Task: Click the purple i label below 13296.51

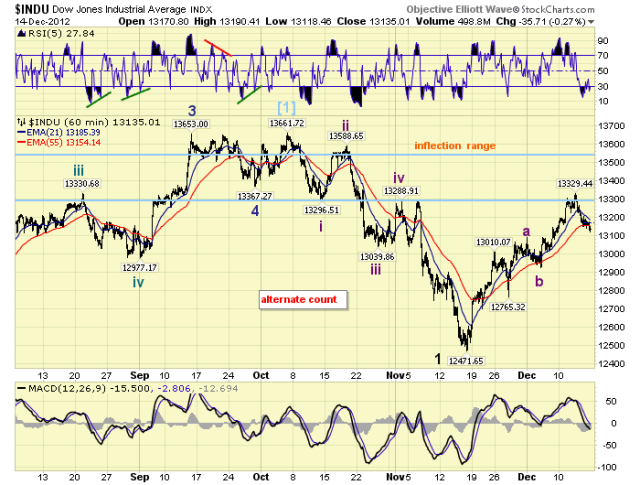Action: 321,226
